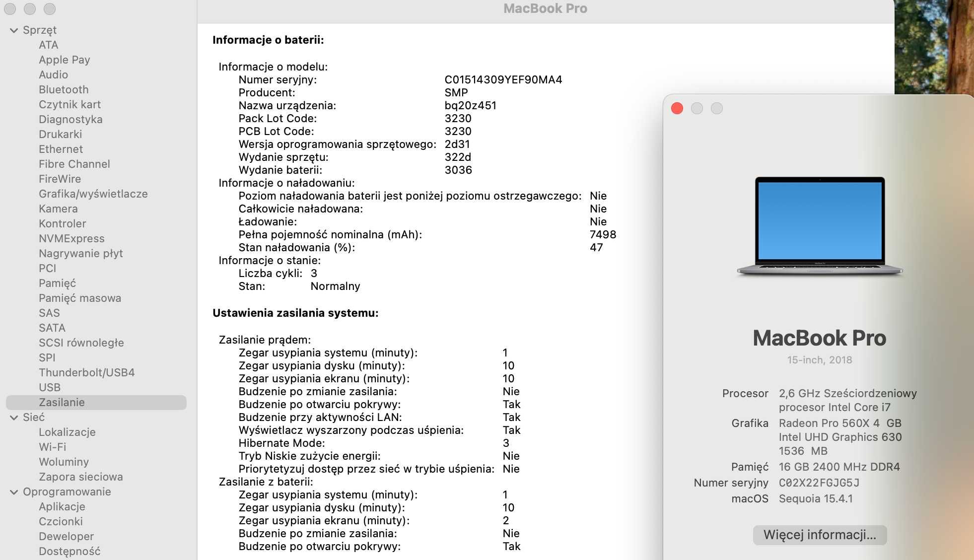Select SAS in the sidebar
This screenshot has width=974, height=560.
(49, 313)
